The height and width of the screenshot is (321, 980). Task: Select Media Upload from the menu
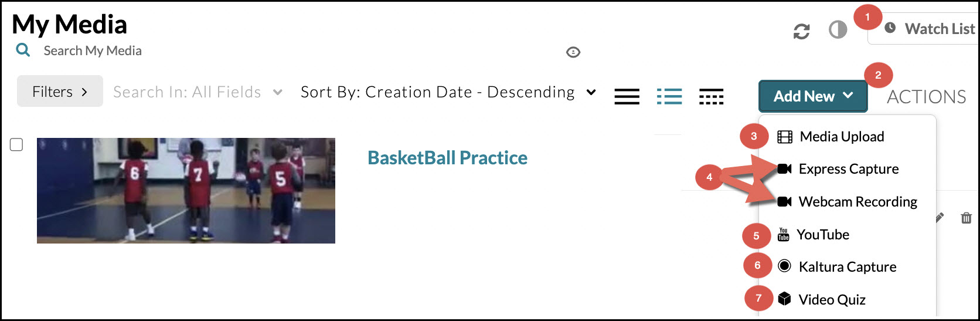841,137
